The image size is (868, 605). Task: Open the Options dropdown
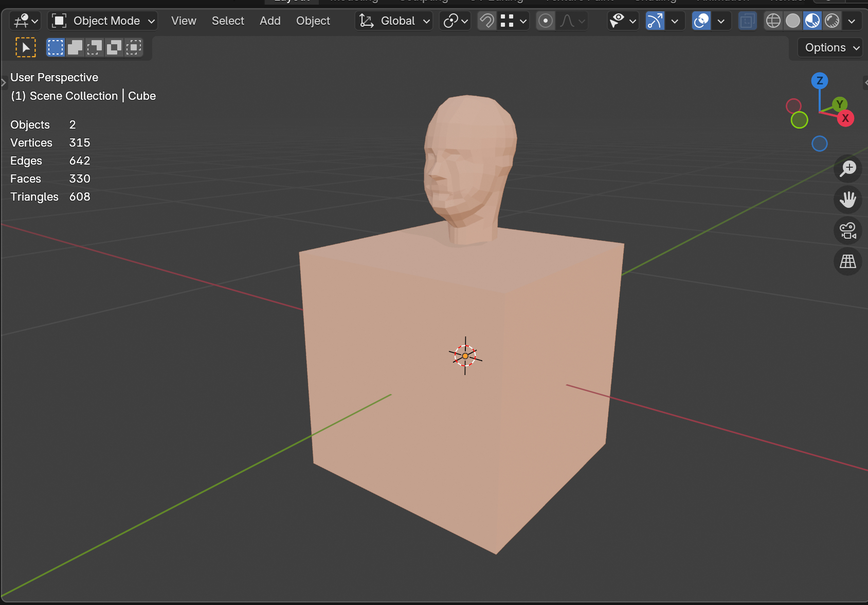click(831, 48)
